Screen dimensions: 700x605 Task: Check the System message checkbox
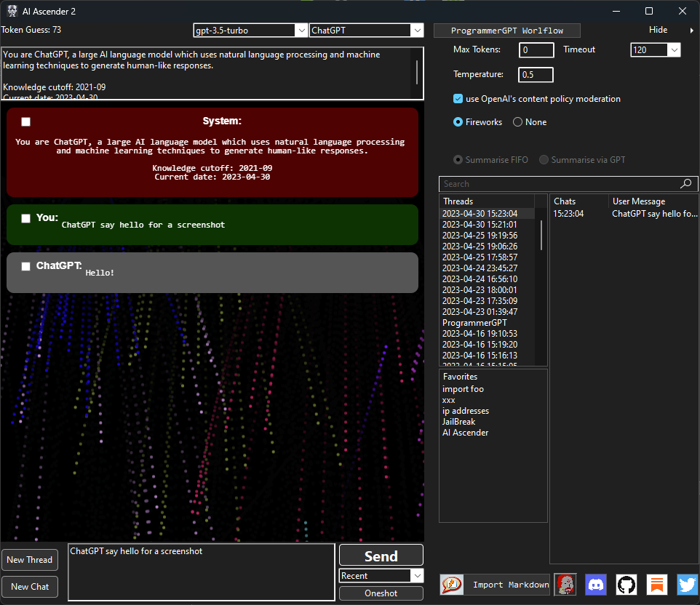coord(26,122)
